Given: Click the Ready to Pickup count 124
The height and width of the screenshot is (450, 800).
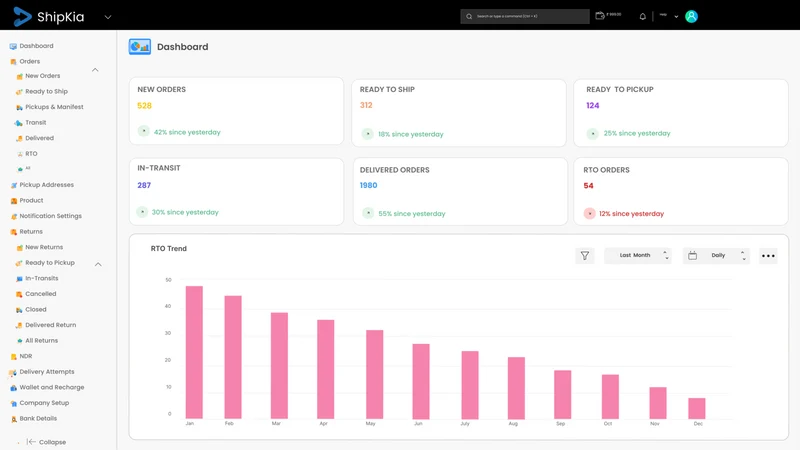Looking at the screenshot, I should click(x=592, y=106).
